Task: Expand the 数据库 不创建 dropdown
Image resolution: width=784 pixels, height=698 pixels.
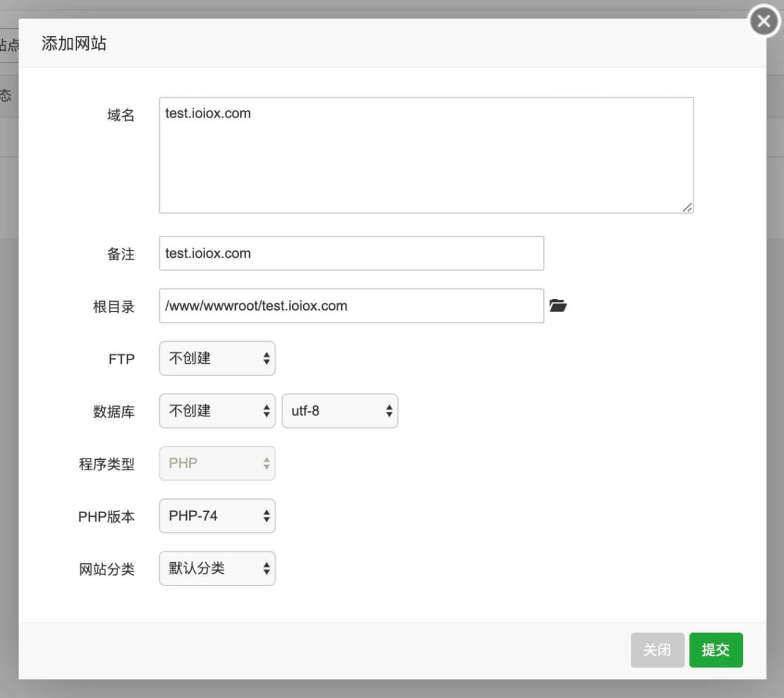Action: coord(217,411)
